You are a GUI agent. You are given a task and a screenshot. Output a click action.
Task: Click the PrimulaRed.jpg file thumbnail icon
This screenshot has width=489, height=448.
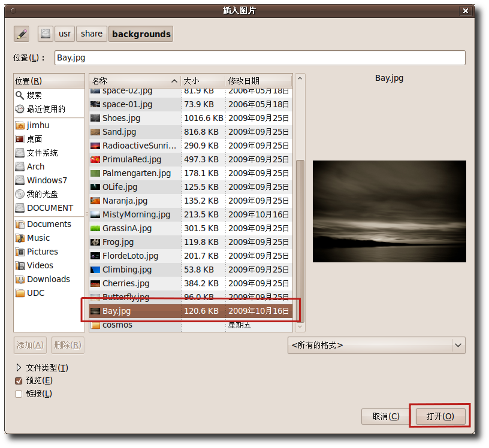95,159
